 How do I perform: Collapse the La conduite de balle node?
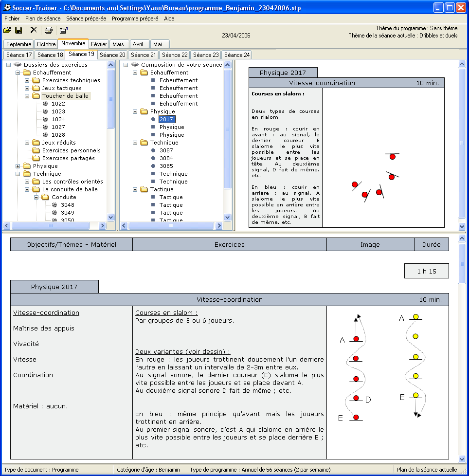pyautogui.click(x=27, y=189)
